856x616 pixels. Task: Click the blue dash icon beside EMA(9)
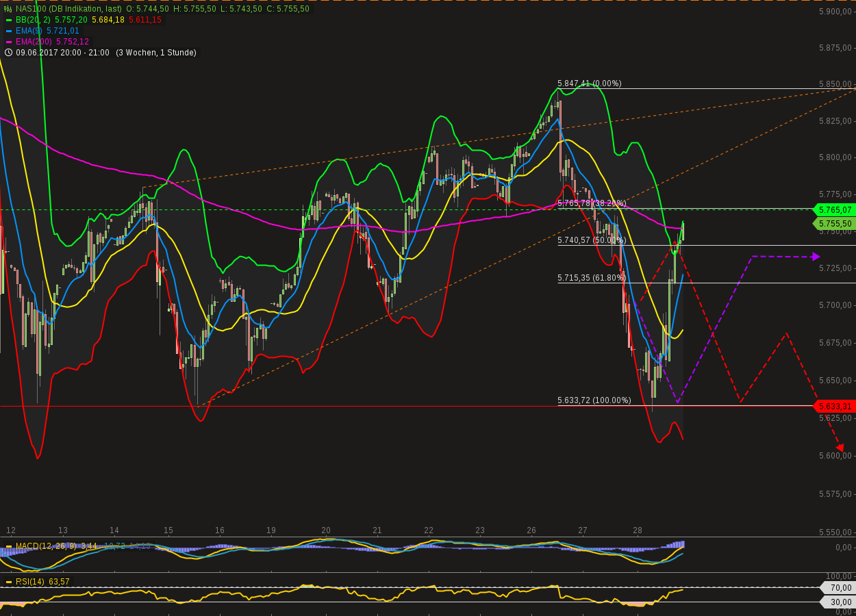pos(8,31)
